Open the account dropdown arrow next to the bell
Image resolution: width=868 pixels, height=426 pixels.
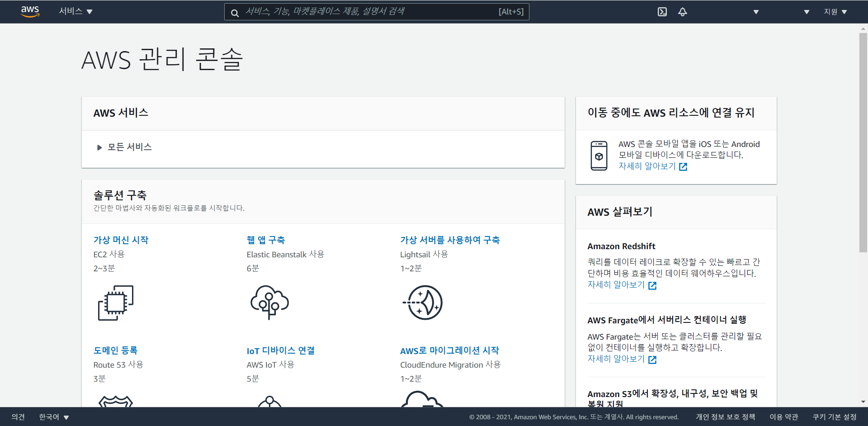[x=756, y=12]
